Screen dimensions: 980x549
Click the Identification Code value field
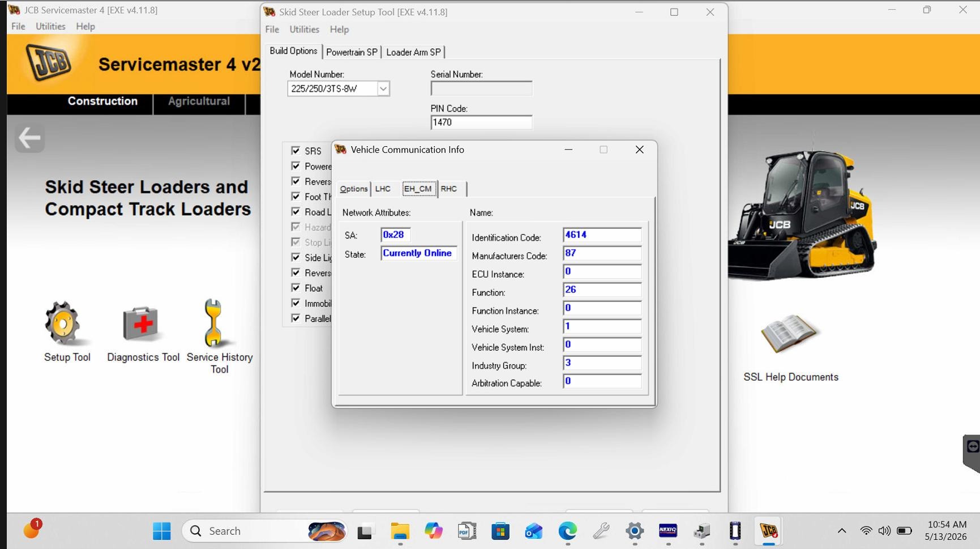[602, 235]
